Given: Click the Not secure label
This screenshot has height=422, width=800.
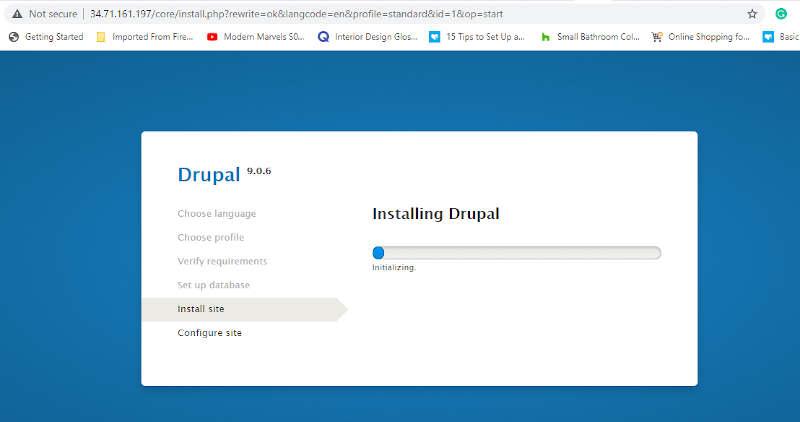Looking at the screenshot, I should pos(53,14).
